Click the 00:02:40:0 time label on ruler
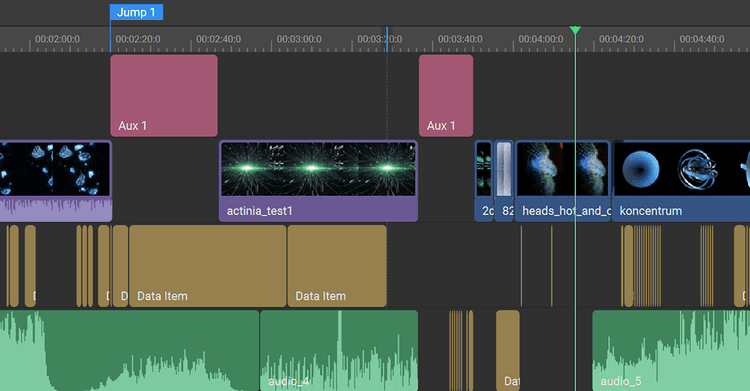 219,39
